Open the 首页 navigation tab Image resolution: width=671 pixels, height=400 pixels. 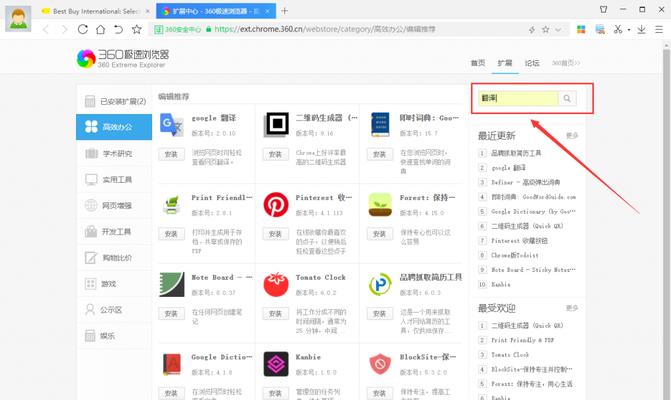pos(478,63)
